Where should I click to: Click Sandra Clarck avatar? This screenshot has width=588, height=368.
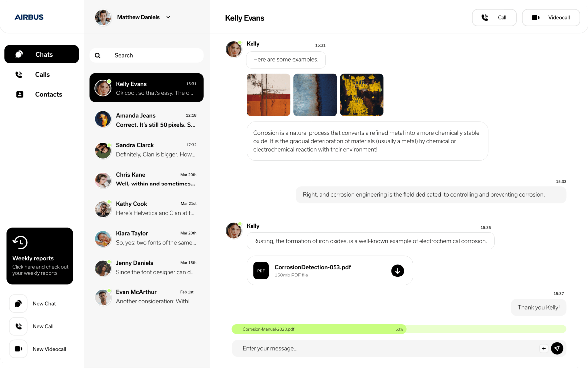pyautogui.click(x=103, y=150)
